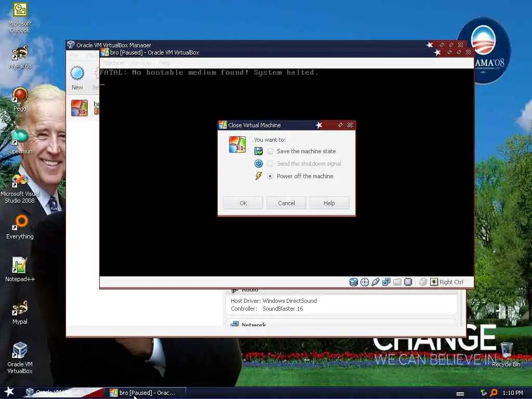The image size is (532, 399).
Task: Click mouse integration icon in VM status bar
Action: (x=423, y=282)
